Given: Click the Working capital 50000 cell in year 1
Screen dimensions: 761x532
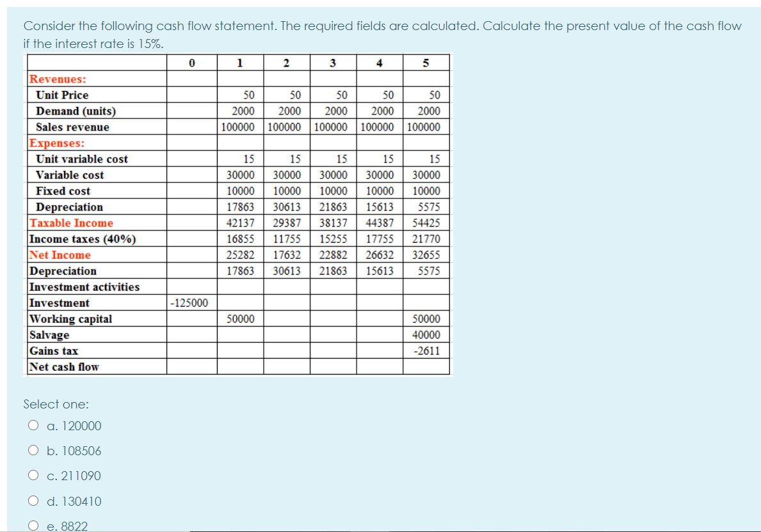Looking at the screenshot, I should pos(239,319).
